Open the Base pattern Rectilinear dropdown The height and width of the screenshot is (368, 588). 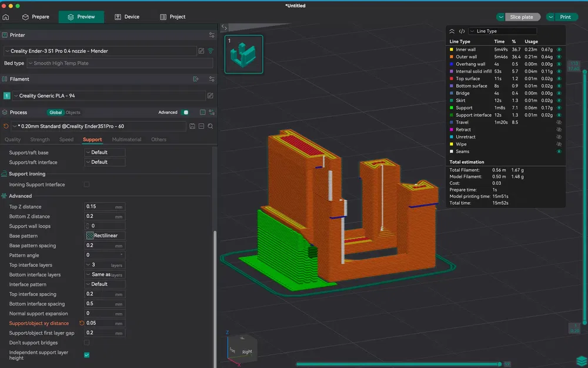[x=105, y=236]
